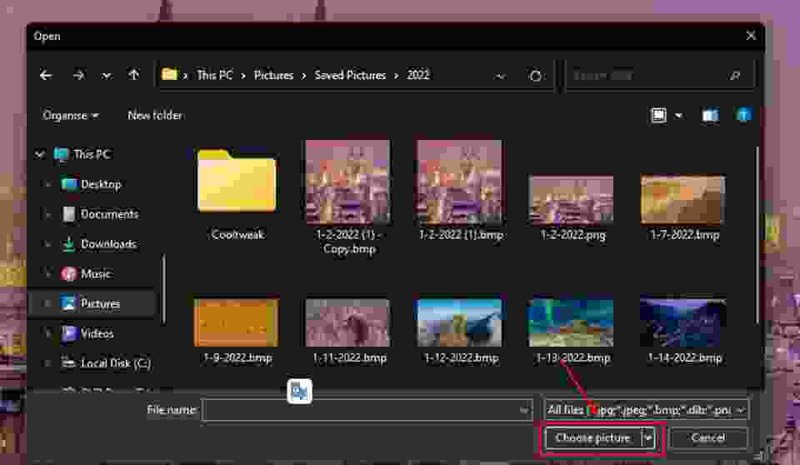The image size is (800, 465).
Task: Click New folder
Action: point(155,115)
